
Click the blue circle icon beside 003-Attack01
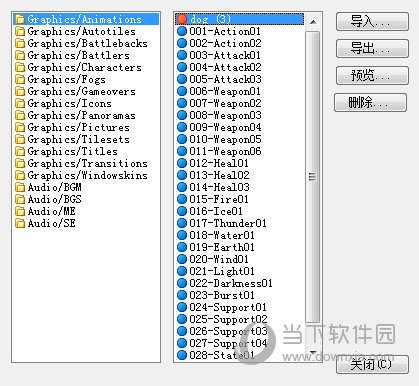coord(182,55)
